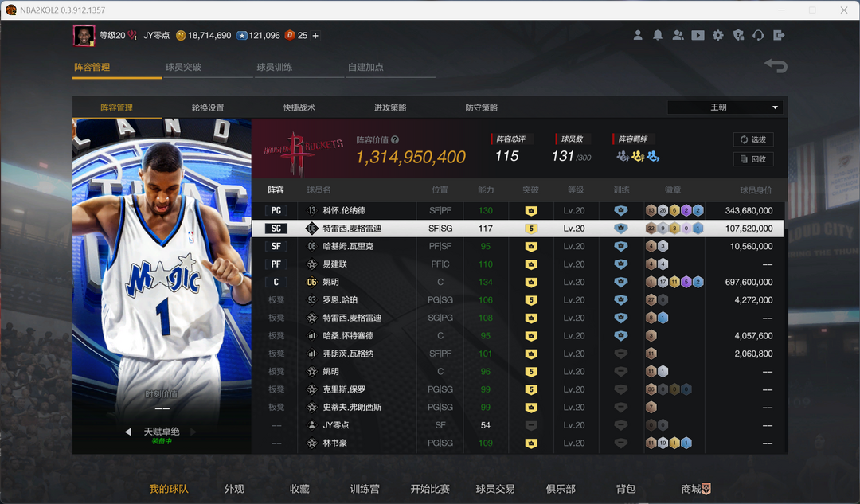Viewport: 860px width, 504px height.
Task: Click the T-Mac Magic player card image
Action: point(162,286)
